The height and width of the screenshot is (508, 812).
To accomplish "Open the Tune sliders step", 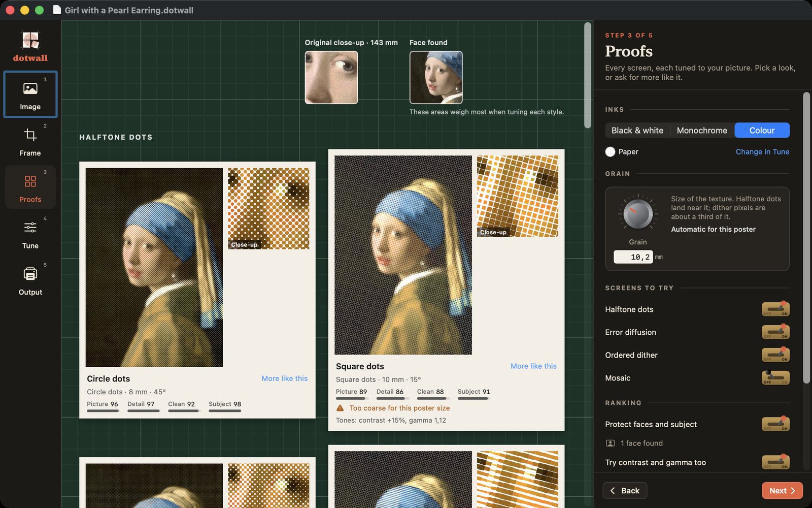I will click(30, 234).
